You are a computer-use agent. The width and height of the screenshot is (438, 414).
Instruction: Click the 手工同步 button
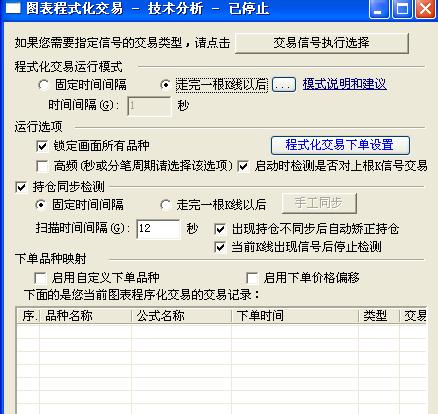tap(319, 203)
